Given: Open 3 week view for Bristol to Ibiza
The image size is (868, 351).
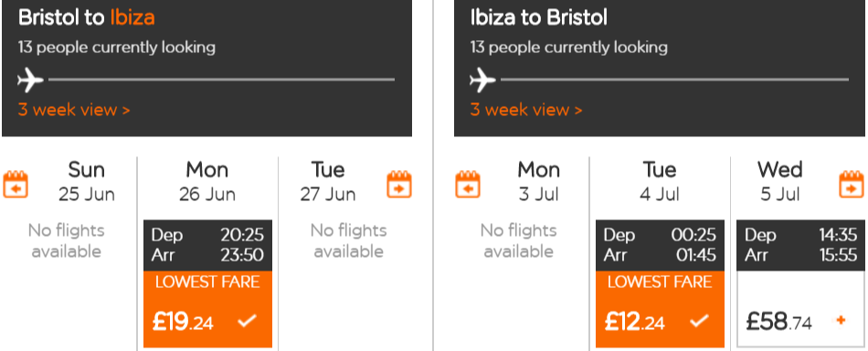Looking at the screenshot, I should [x=74, y=110].
